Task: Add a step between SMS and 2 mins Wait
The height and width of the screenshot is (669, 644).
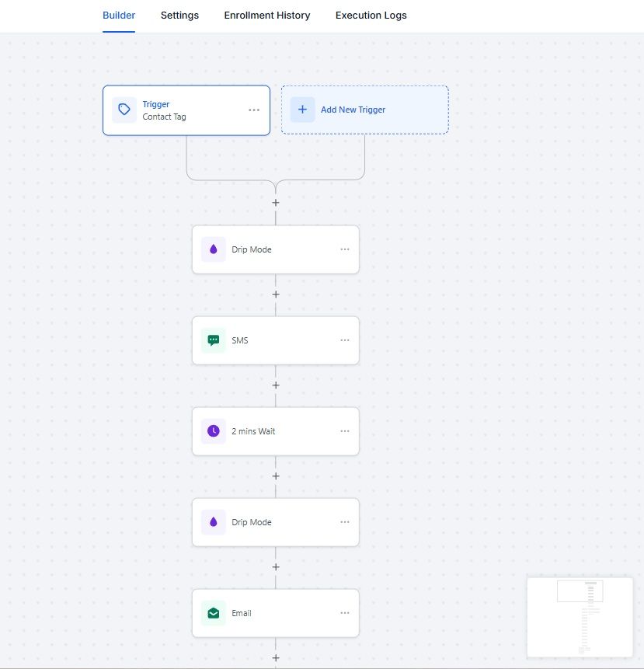Action: [276, 385]
